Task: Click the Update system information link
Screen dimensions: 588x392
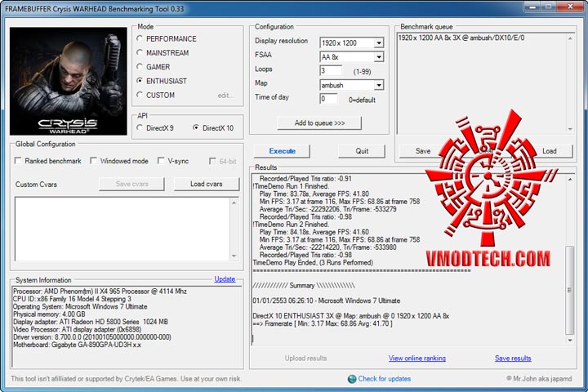Action: (x=225, y=279)
